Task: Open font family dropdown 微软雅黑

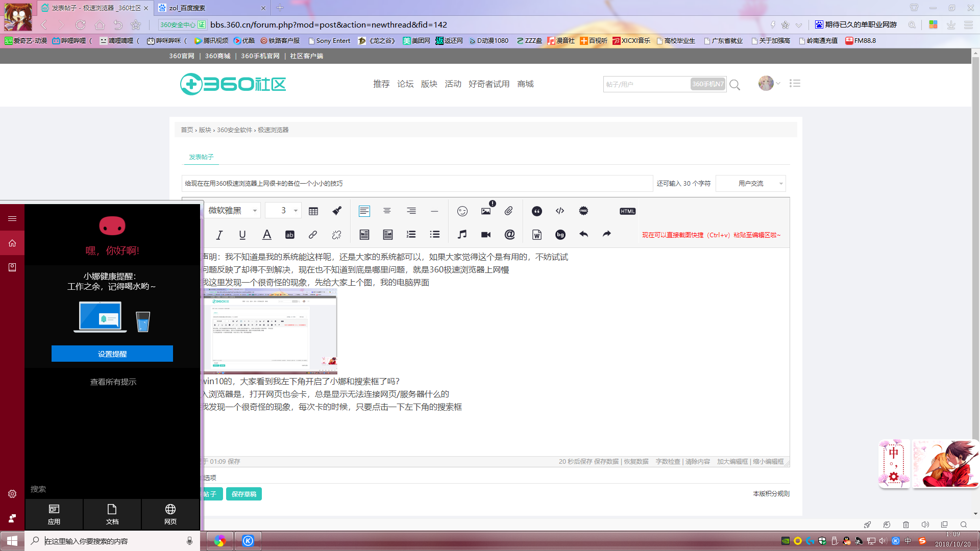Action: 232,211
